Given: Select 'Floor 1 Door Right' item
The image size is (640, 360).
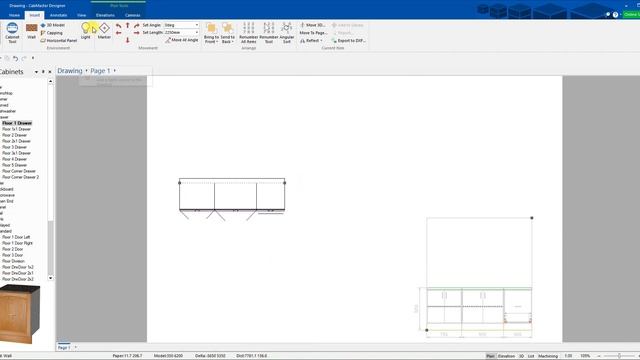Looking at the screenshot, I should click(17, 243).
